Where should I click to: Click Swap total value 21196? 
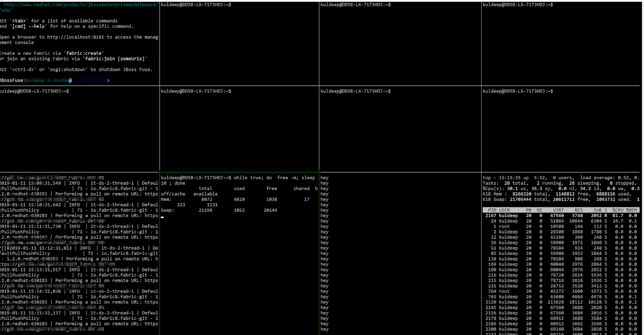click(205, 210)
